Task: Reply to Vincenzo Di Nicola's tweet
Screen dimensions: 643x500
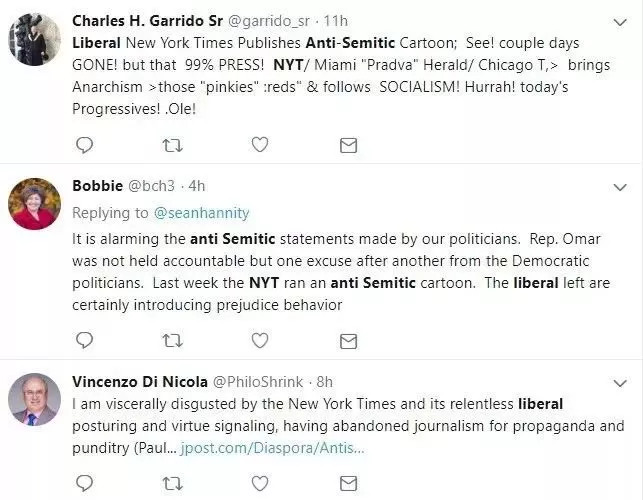Action: click(x=85, y=483)
